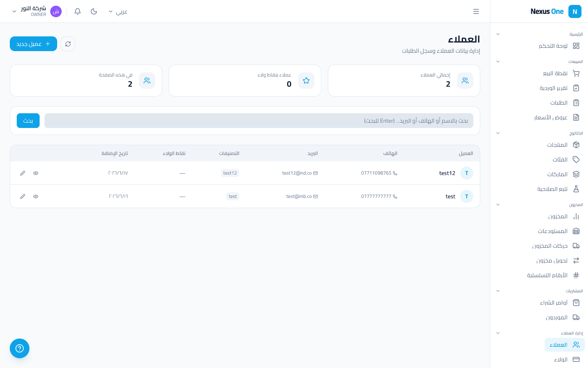Open المخزون inventory page
The height and width of the screenshot is (368, 588).
[564, 216]
